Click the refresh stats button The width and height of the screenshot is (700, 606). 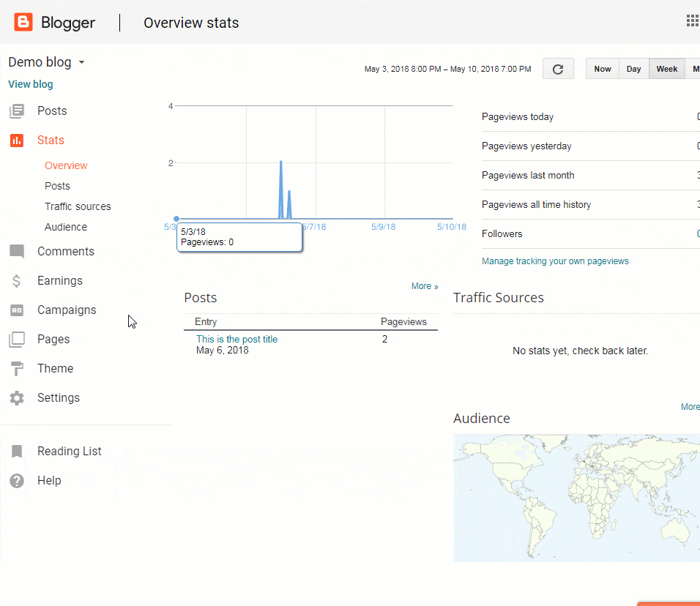pos(558,68)
